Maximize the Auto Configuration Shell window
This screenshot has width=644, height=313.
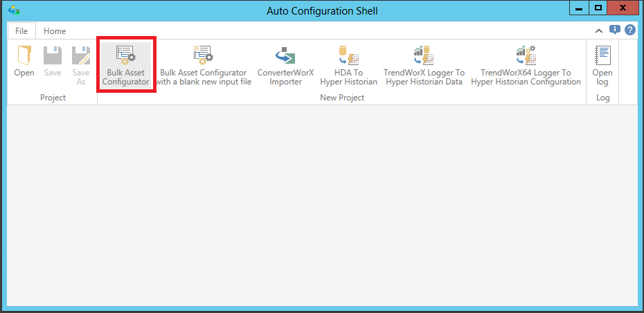pos(598,8)
